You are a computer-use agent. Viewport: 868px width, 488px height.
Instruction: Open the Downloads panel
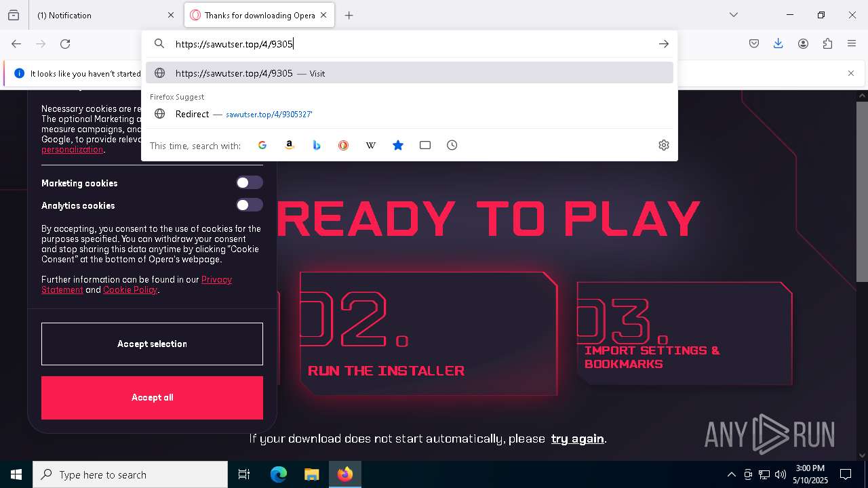778,44
